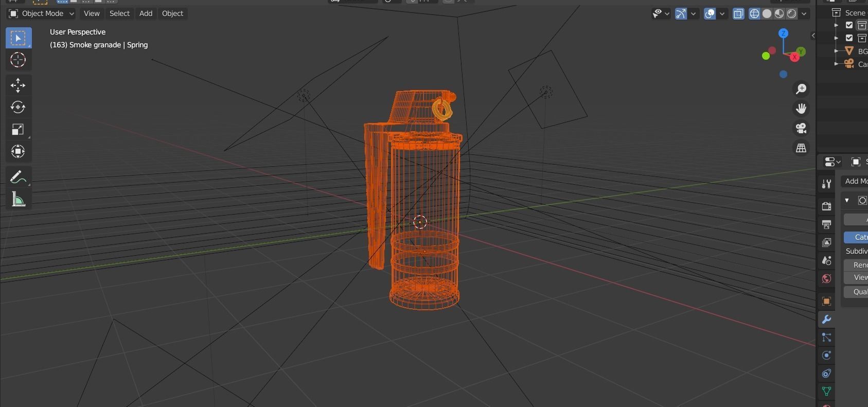Toggle viewport gizmos display button

point(681,14)
